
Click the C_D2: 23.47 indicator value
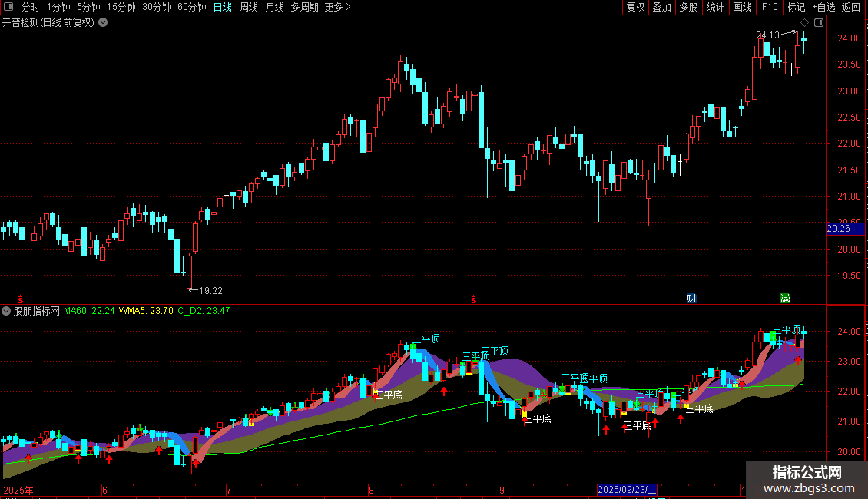coord(204,311)
